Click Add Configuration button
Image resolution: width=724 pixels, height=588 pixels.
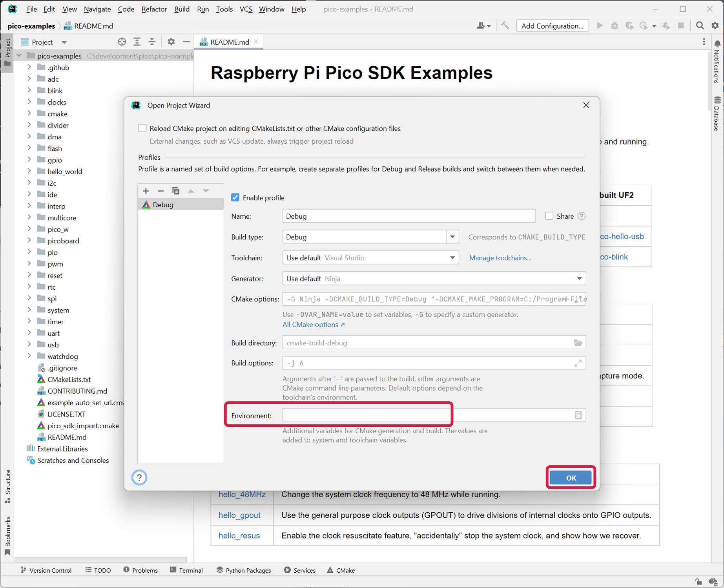(x=552, y=26)
